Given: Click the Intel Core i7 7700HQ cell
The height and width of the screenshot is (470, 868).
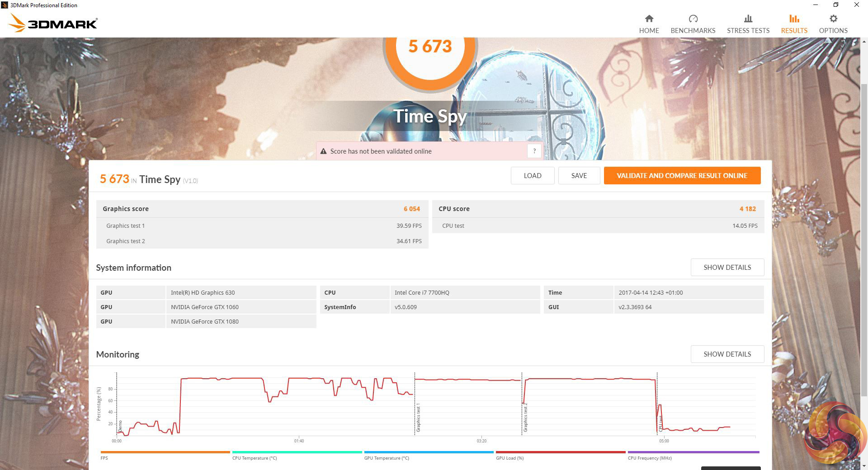Looking at the screenshot, I should 465,292.
